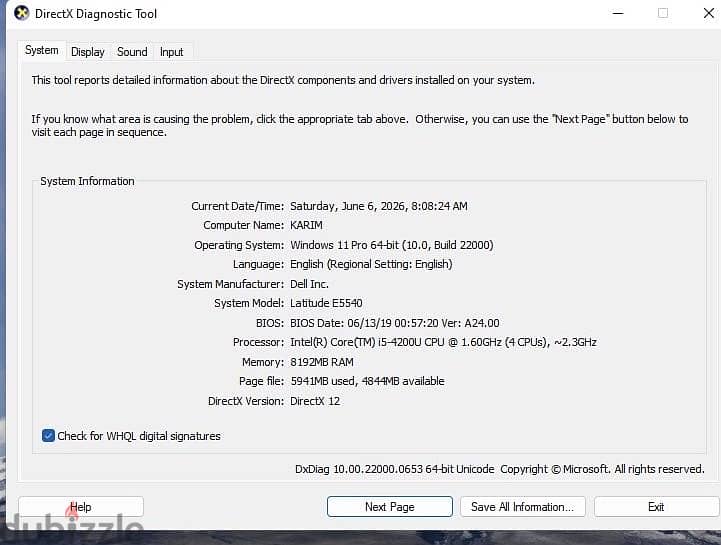Click the DirectX Diagnostic Tool title icon
The height and width of the screenshot is (545, 721).
tap(22, 13)
